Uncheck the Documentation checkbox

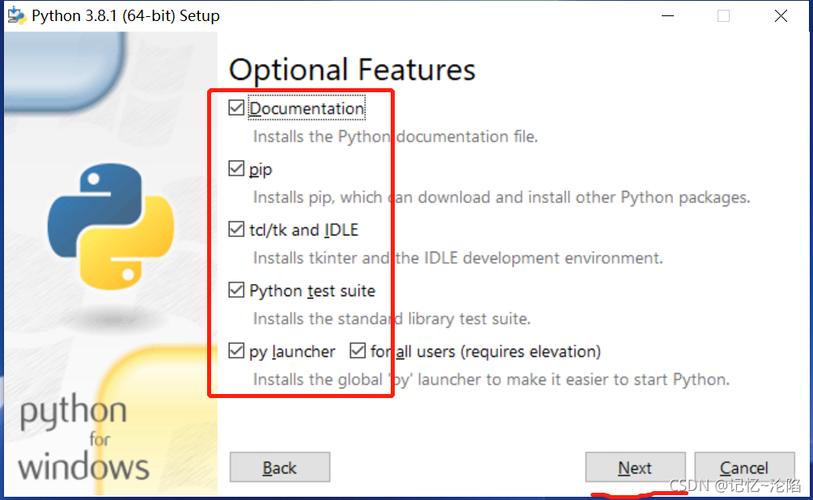pyautogui.click(x=236, y=108)
